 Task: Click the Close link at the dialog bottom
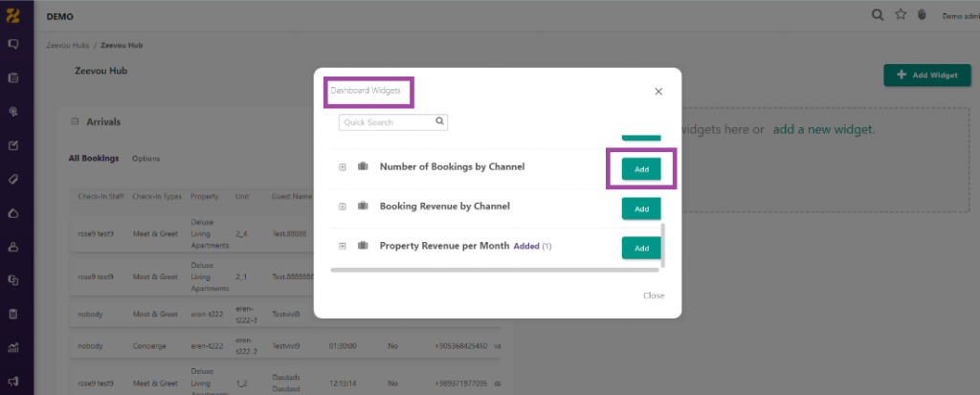(654, 296)
